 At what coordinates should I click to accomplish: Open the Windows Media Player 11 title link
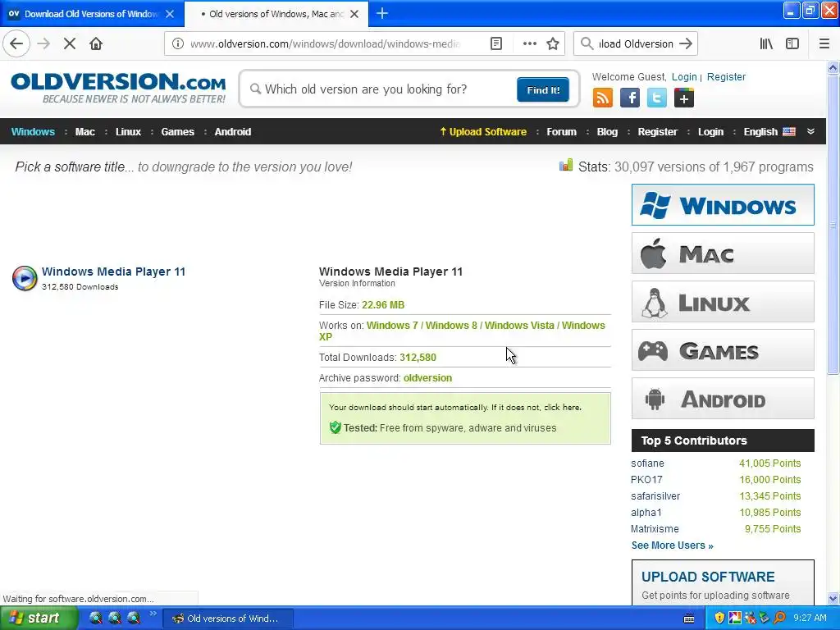click(113, 272)
